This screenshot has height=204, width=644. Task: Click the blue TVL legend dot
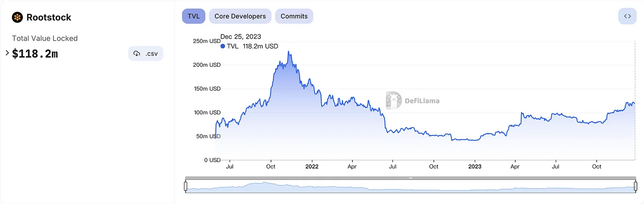[x=223, y=46]
